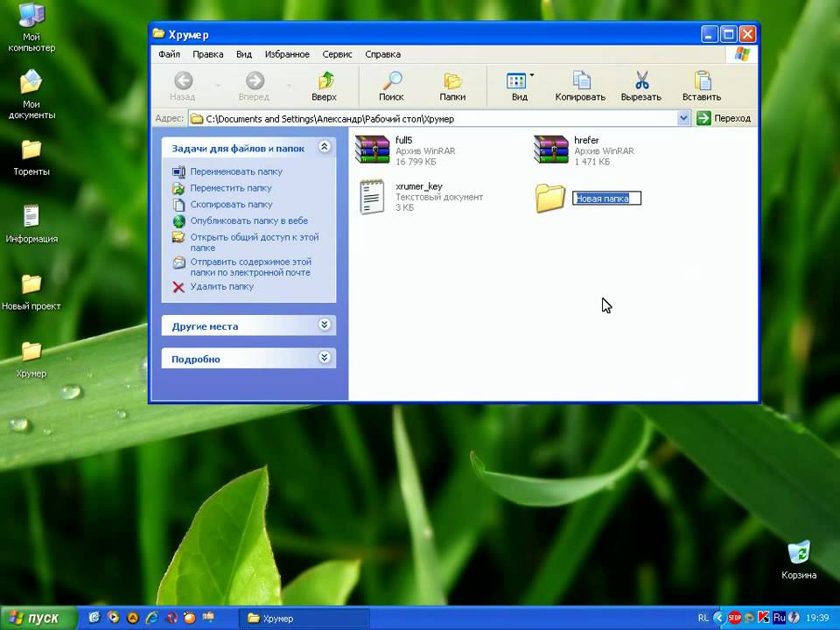Click the red STOP tray icon
Screen dimensions: 840x630
734,619
